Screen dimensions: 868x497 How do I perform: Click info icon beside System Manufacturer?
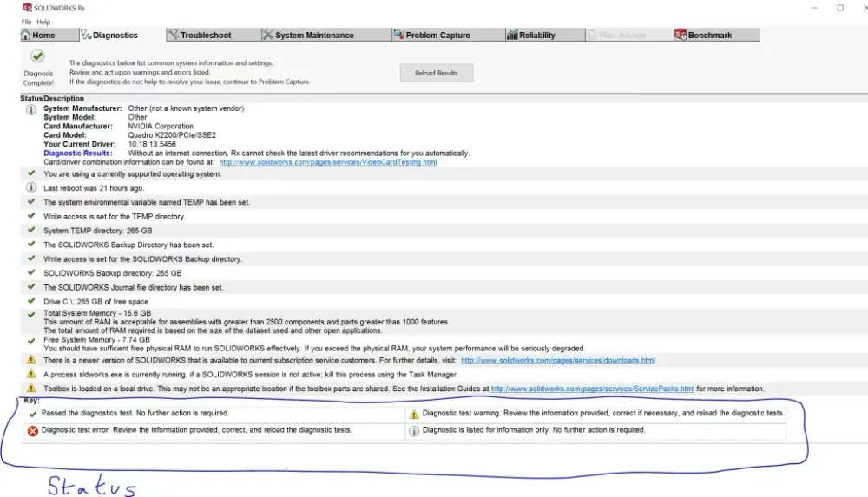tap(31, 109)
